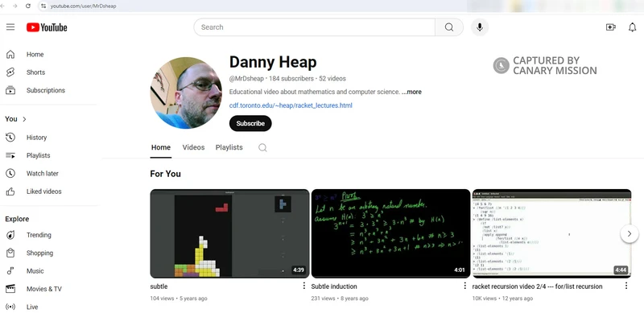Click the 'For You' section heading
Screen dimensions: 644x313
coord(165,174)
